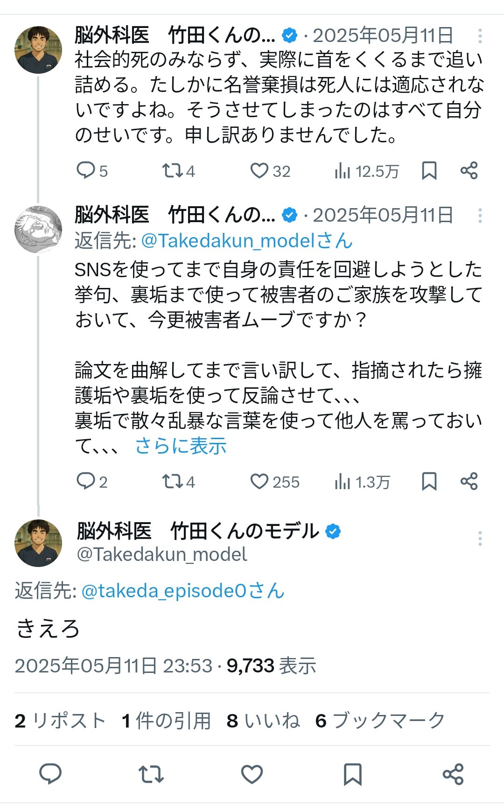Share the first tweet in the thread
Viewport: 504px width, 812px height.
469,170
